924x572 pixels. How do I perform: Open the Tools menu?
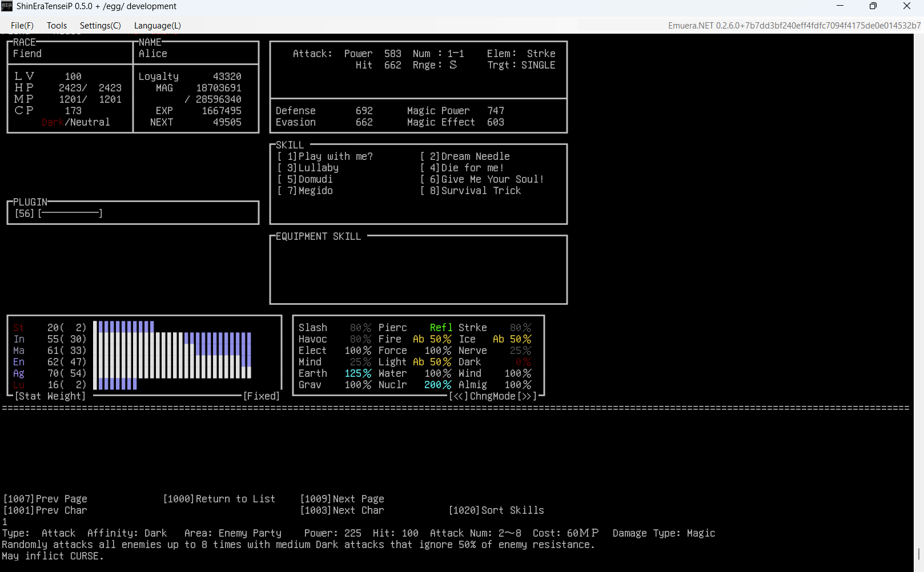click(x=57, y=25)
